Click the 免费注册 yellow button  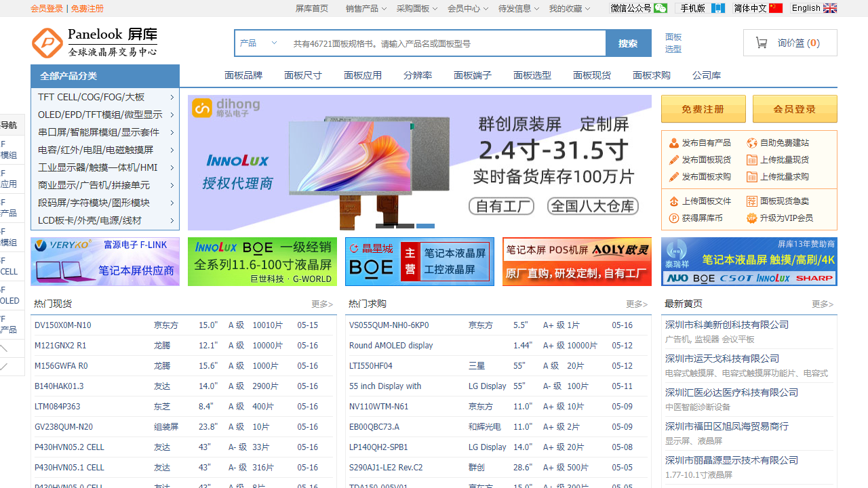tap(703, 109)
